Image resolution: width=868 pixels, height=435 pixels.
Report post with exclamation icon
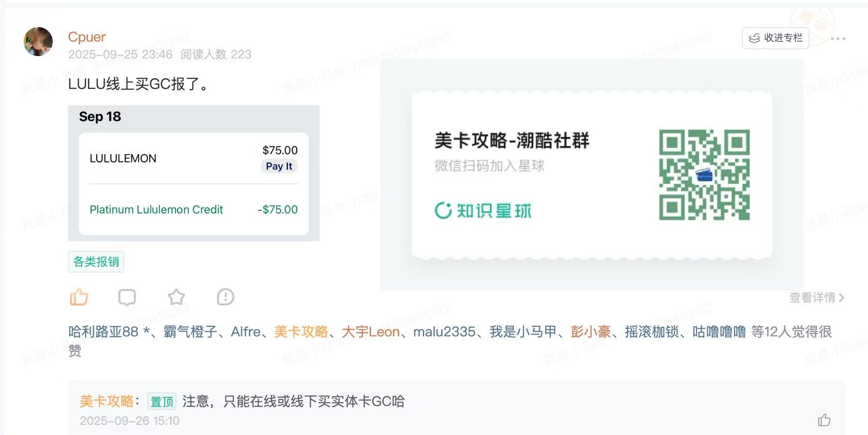(226, 297)
